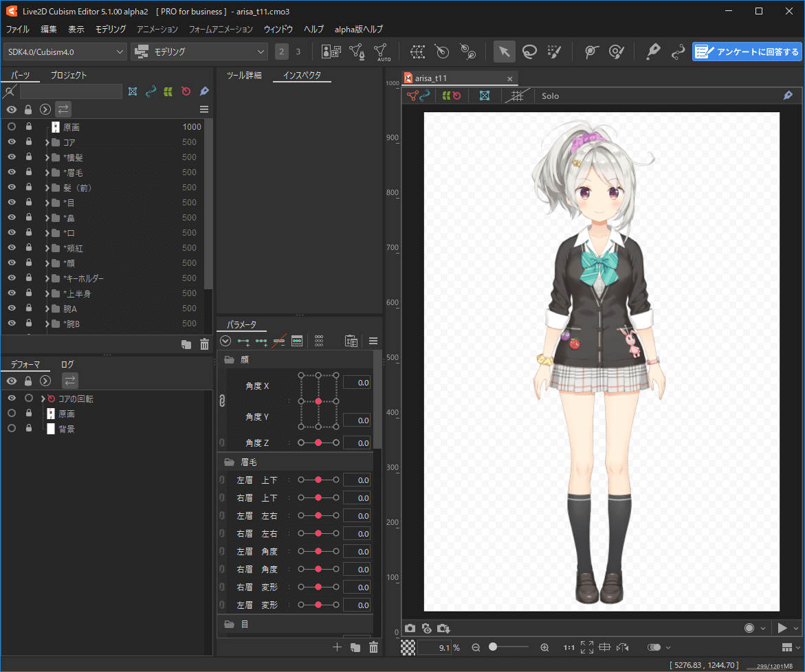Viewport: 805px width, 672px height.
Task: Click the camera snapshot icon below the viewport
Action: (410, 627)
